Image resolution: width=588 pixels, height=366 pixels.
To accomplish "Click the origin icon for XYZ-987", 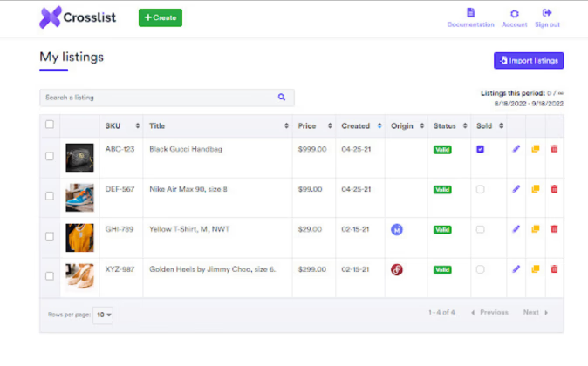I will tap(397, 269).
